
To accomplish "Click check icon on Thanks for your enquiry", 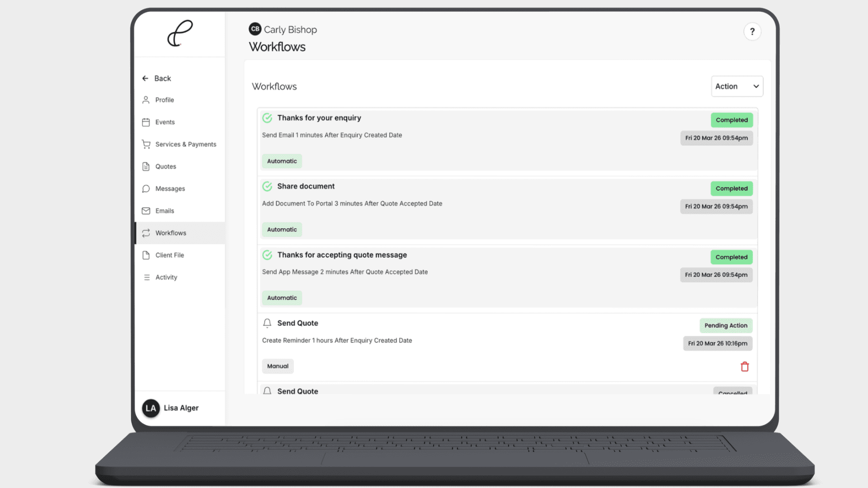I will tap(267, 118).
